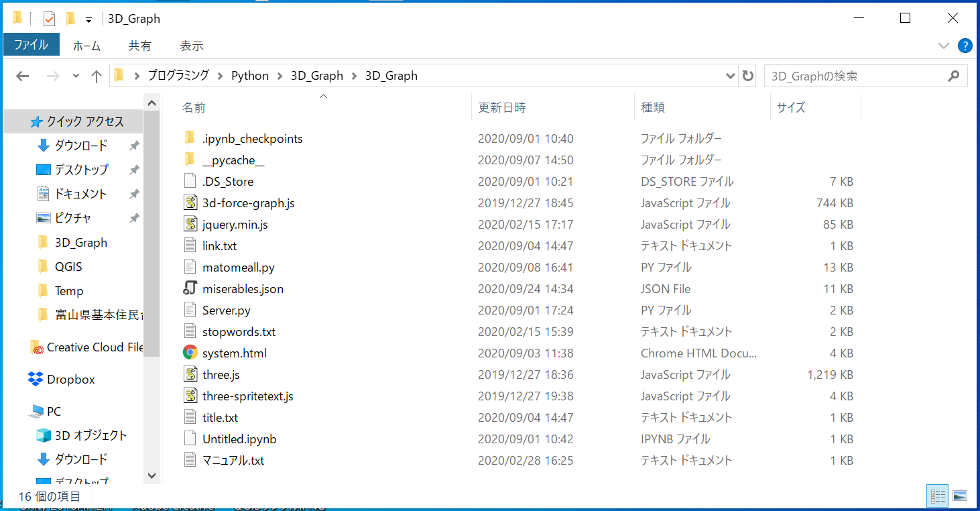
Task: Expand the ribbon with the chevron
Action: (944, 46)
